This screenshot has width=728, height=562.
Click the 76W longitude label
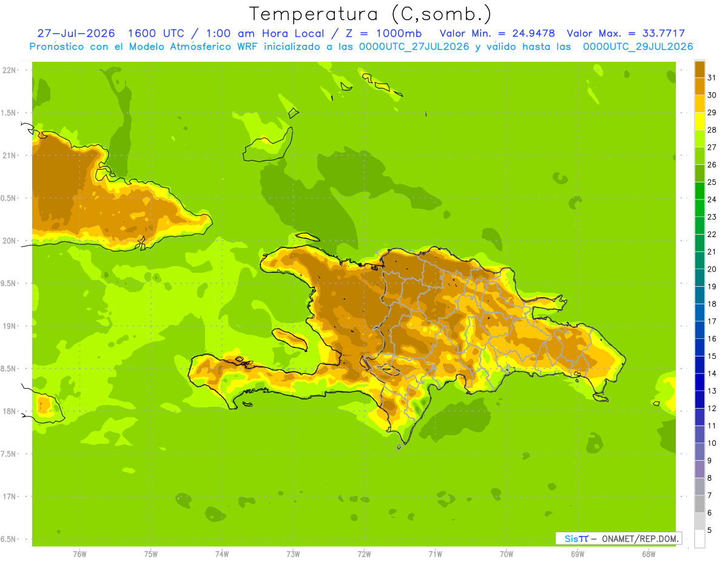79,554
